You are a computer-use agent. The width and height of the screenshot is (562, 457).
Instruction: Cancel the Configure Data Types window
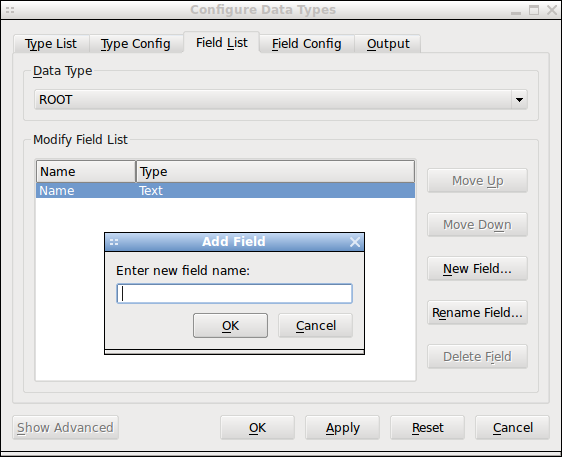(513, 428)
